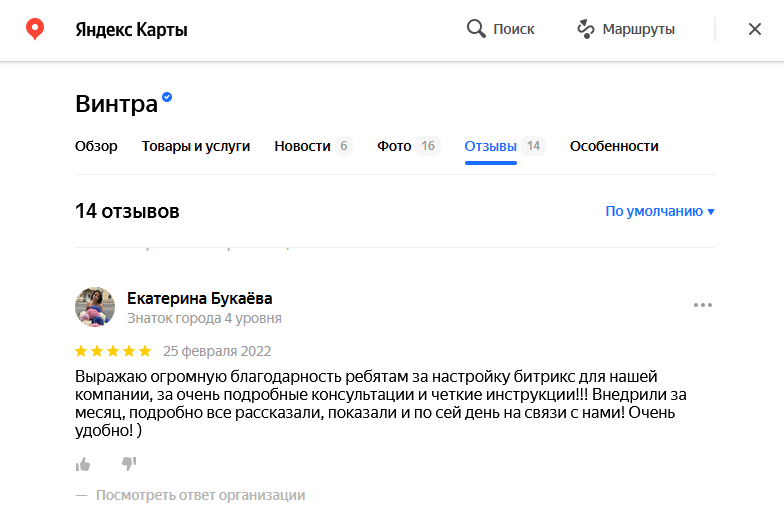
Task: Select the Отзывы tab
Action: pos(490,146)
